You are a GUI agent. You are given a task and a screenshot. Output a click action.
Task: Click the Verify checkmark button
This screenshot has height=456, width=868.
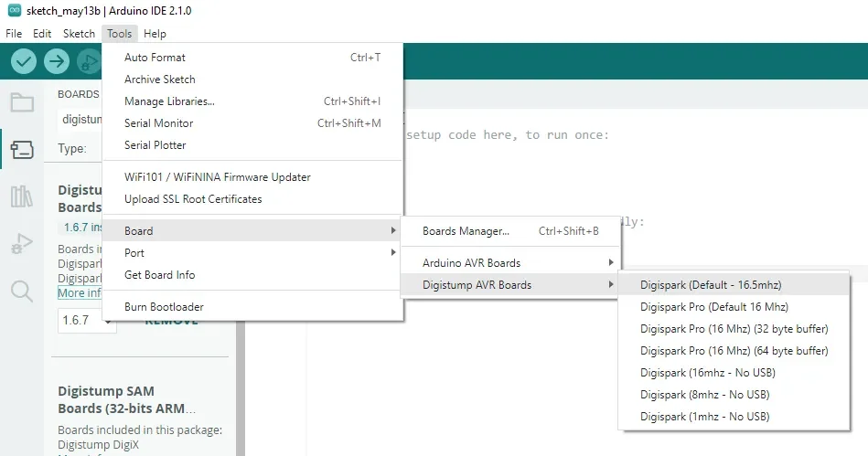(24, 61)
